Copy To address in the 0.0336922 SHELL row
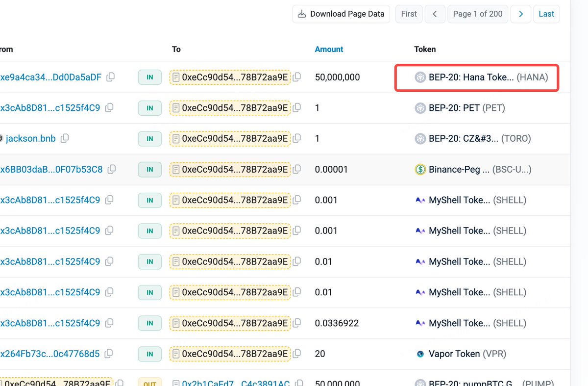The image size is (588, 386). pos(296,323)
